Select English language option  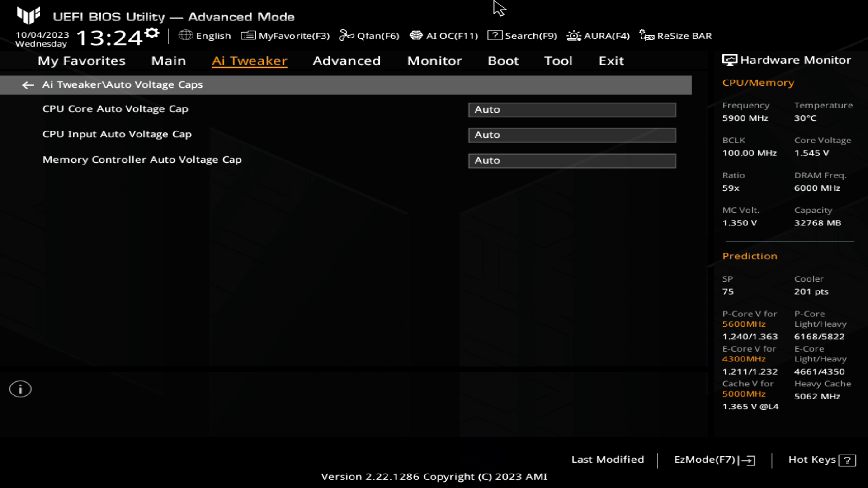click(213, 36)
